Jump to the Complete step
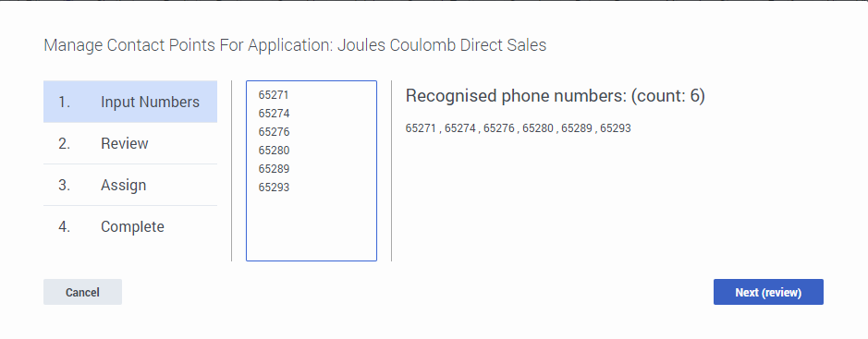This screenshot has height=339, width=868. (130, 226)
